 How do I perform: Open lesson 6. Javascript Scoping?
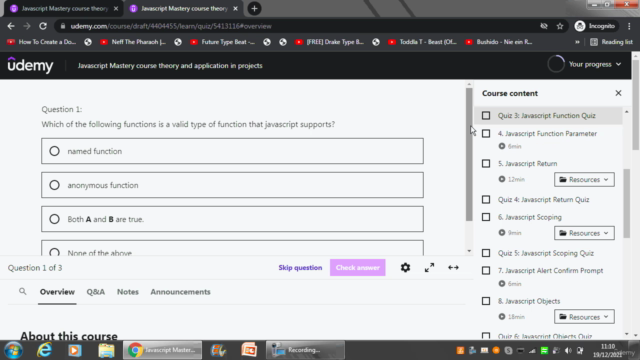529,217
